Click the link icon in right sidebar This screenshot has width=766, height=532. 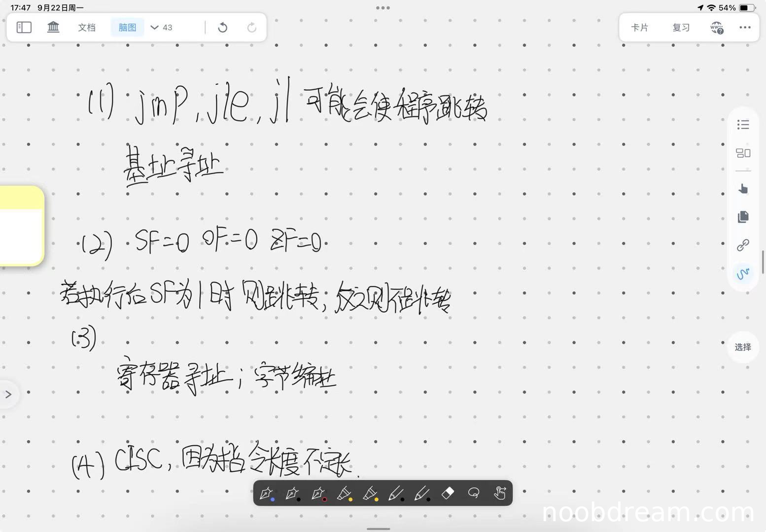coord(743,245)
